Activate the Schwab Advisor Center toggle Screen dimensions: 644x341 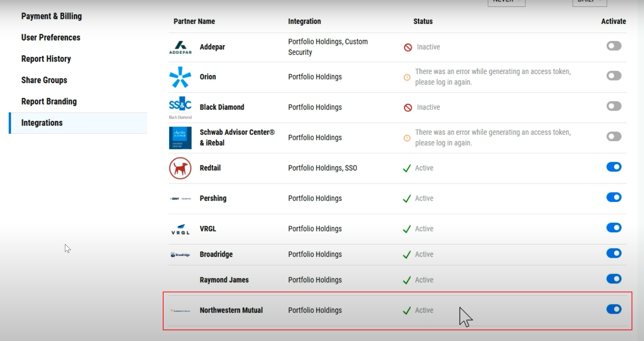coord(614,137)
